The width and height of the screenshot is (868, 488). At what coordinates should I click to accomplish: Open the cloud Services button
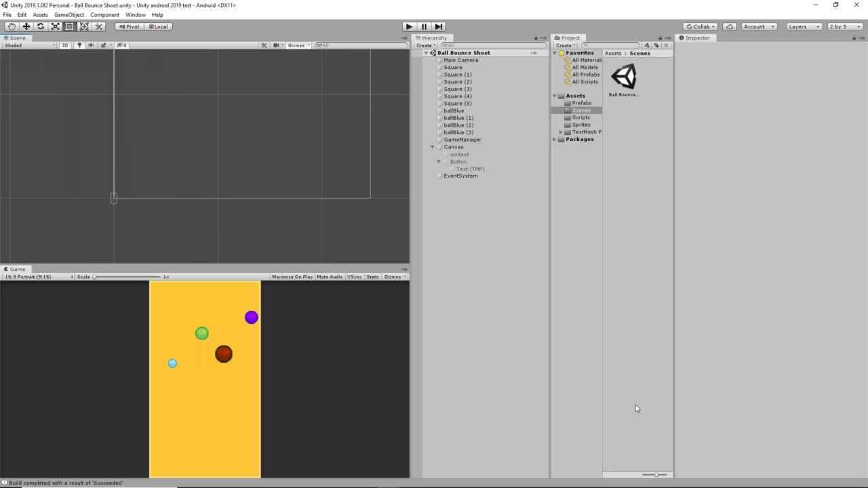point(730,26)
